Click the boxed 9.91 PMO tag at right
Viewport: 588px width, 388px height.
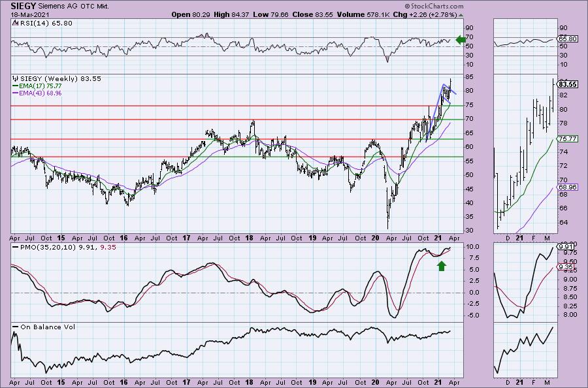566,247
